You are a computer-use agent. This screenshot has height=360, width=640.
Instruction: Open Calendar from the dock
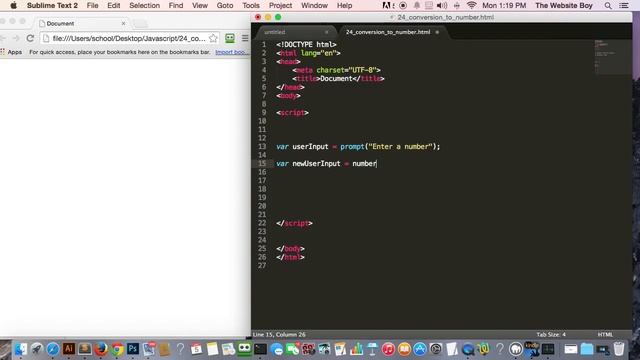(196, 349)
